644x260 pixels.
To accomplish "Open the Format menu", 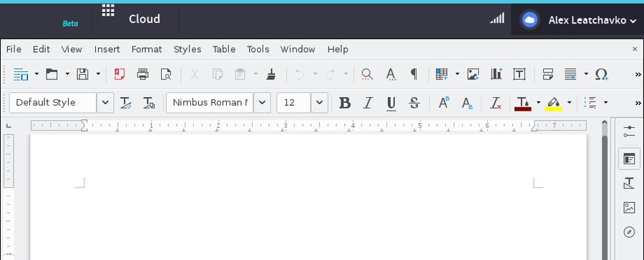I will pyautogui.click(x=147, y=49).
